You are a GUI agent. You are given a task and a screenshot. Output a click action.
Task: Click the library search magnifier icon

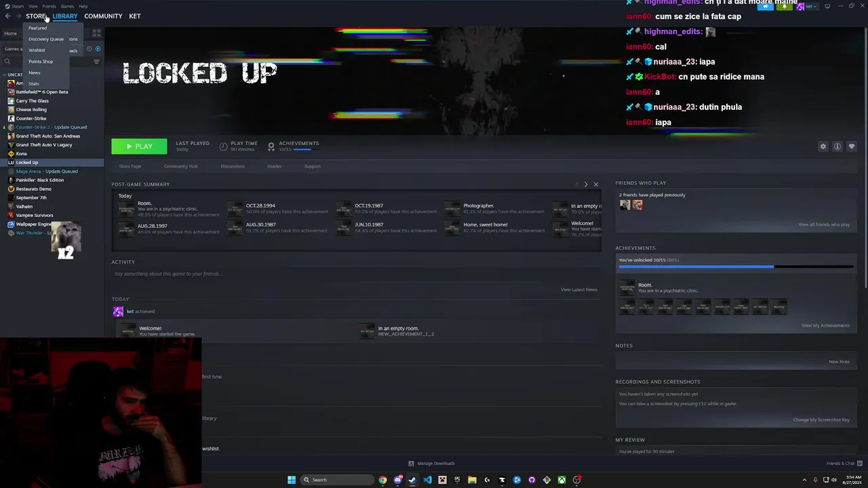tap(7, 62)
